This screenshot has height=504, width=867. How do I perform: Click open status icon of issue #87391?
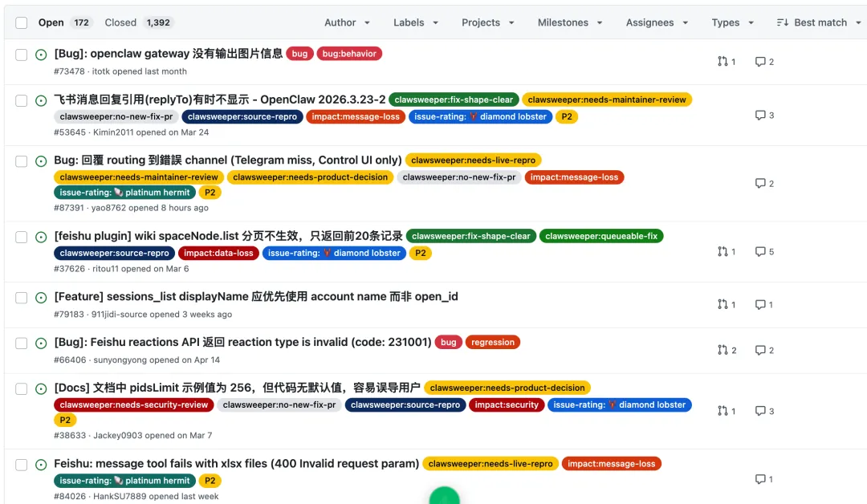[41, 161]
